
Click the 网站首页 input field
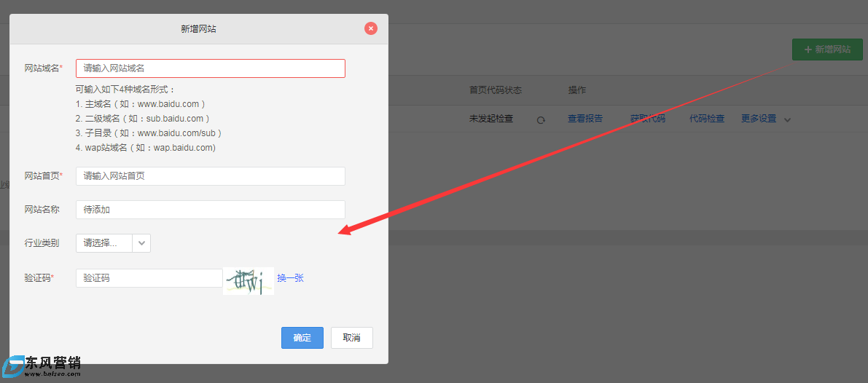point(211,176)
